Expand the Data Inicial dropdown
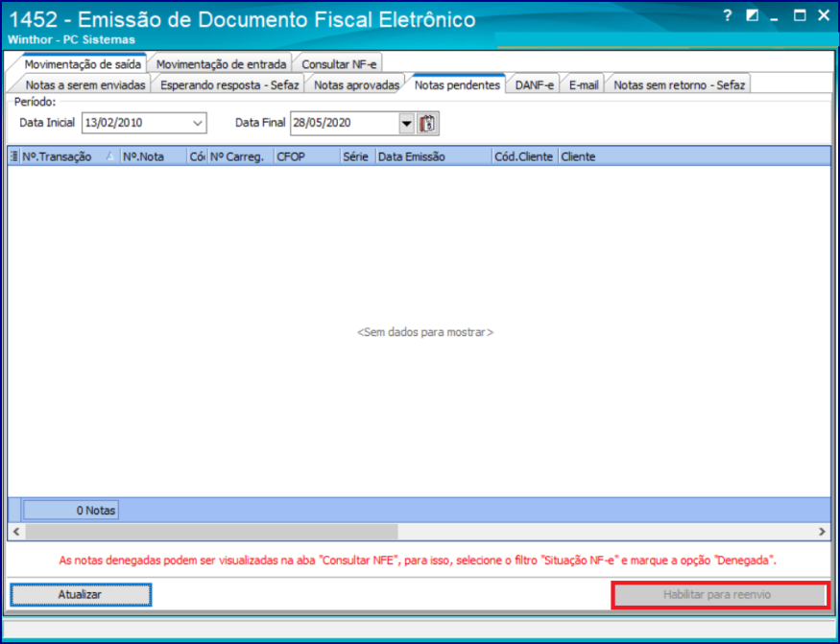840x644 pixels. point(198,123)
